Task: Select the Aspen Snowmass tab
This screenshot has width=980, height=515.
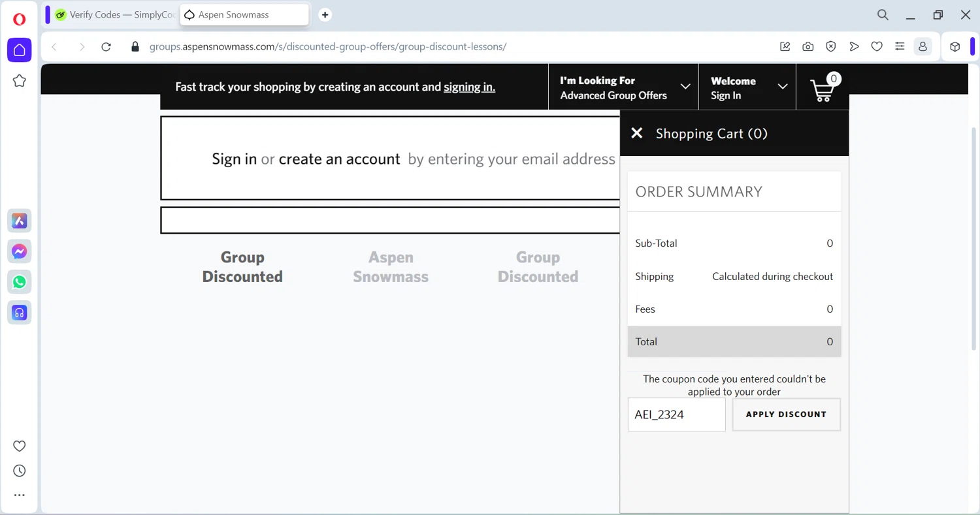Action: click(x=244, y=15)
